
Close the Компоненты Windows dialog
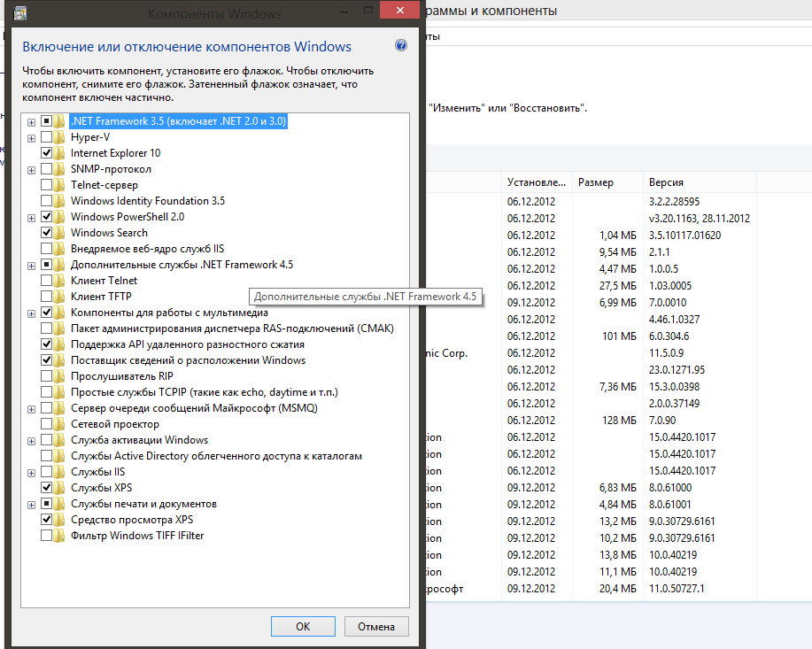pos(399,10)
